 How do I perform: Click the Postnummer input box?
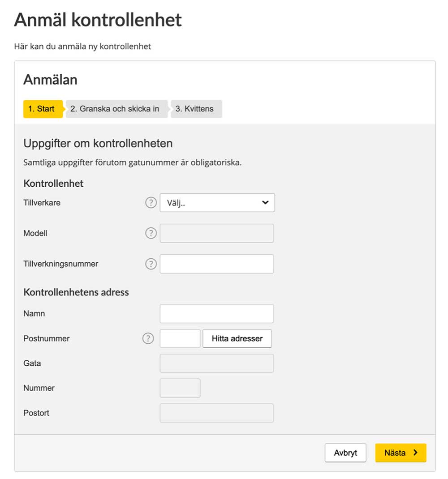point(179,338)
